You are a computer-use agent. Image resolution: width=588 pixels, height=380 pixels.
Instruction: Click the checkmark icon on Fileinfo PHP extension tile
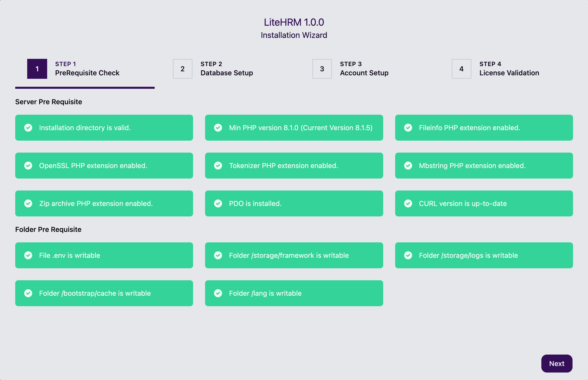click(408, 128)
